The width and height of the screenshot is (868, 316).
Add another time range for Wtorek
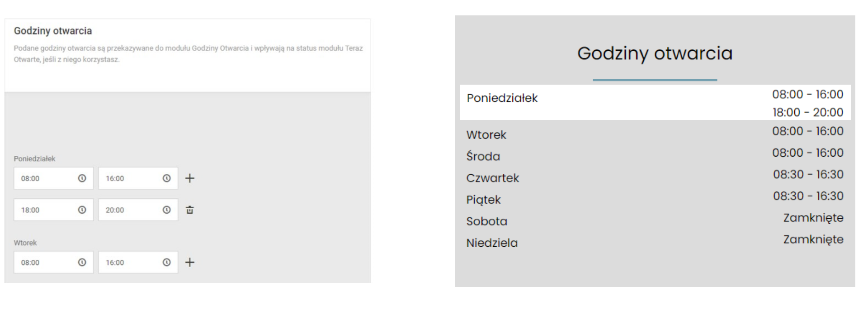tap(190, 263)
